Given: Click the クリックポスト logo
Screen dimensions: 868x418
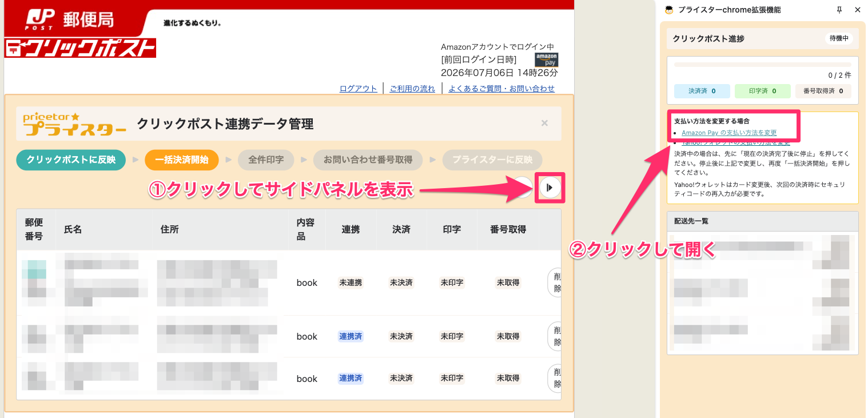Looking at the screenshot, I should (x=80, y=48).
